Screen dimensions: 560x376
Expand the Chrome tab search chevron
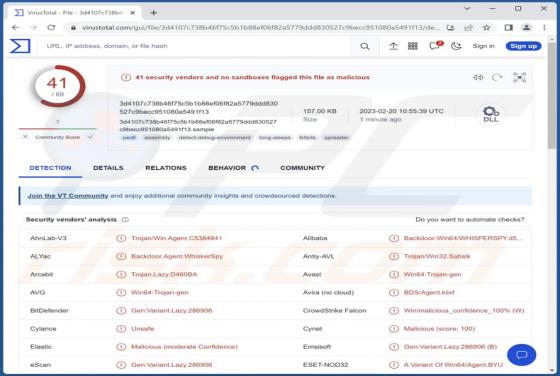click(467, 8)
